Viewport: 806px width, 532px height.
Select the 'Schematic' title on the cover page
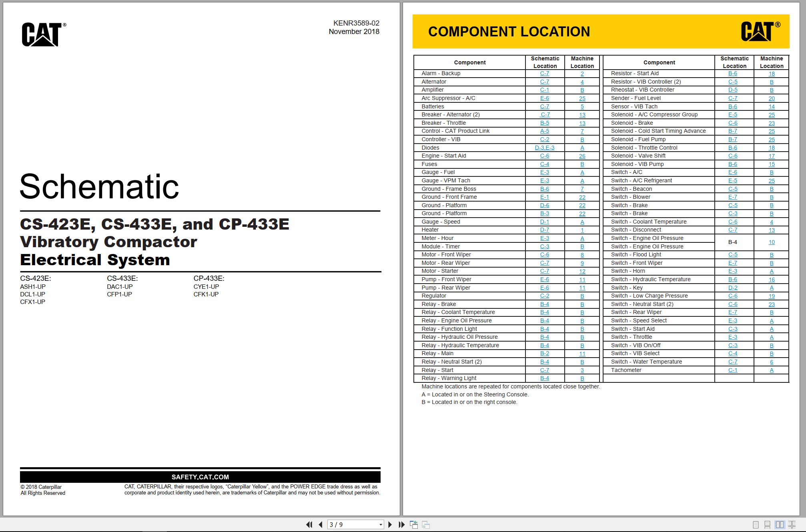tap(99, 186)
